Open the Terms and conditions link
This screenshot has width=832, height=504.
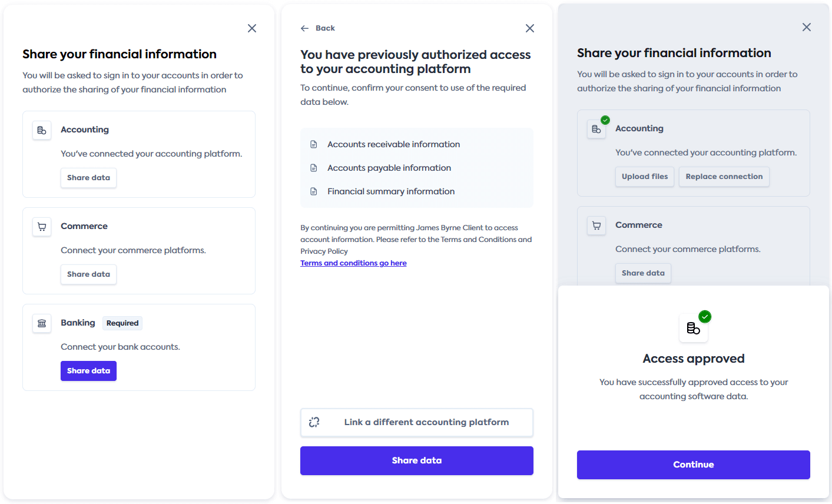point(353,263)
